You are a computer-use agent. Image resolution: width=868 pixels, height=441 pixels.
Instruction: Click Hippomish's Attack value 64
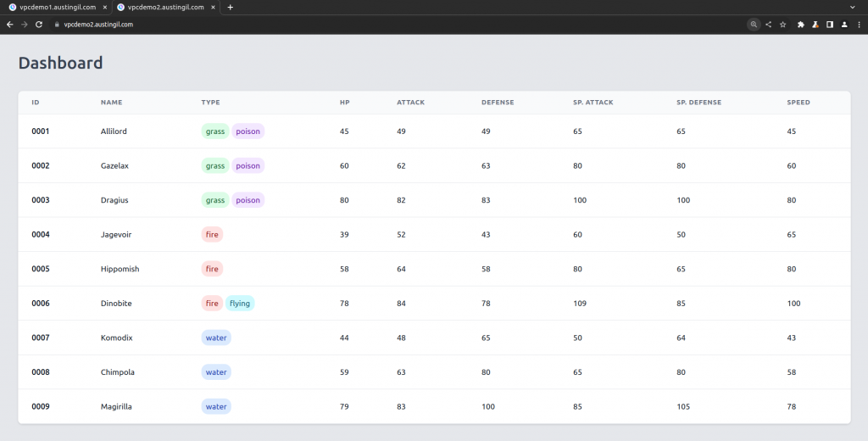[x=401, y=269]
